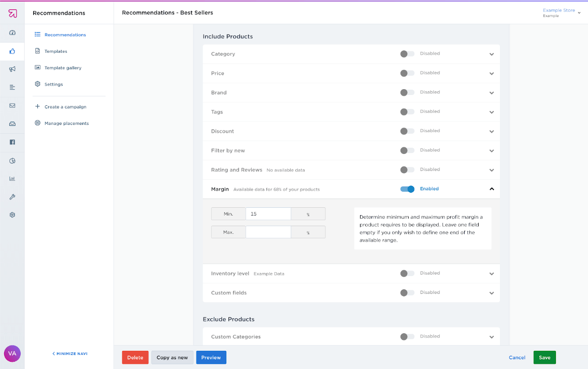
Task: Open Settings in the side menu
Action: [54, 84]
